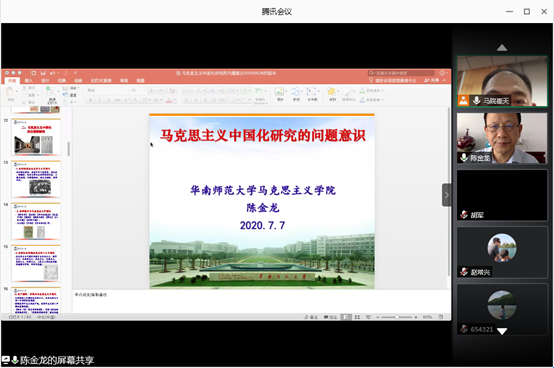Select the Text Box tool icon
The height and width of the screenshot is (368, 554).
pos(311,92)
